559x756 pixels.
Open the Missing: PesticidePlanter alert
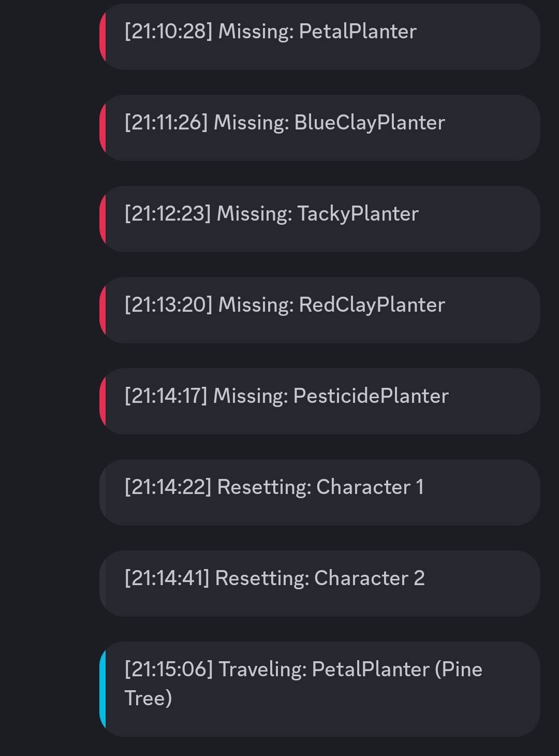321,401
